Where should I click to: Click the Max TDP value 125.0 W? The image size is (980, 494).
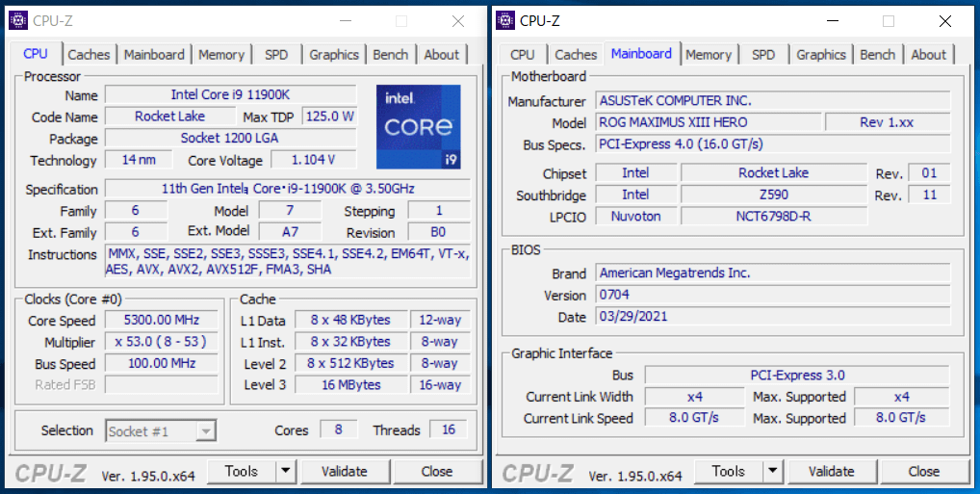pyautogui.click(x=329, y=117)
